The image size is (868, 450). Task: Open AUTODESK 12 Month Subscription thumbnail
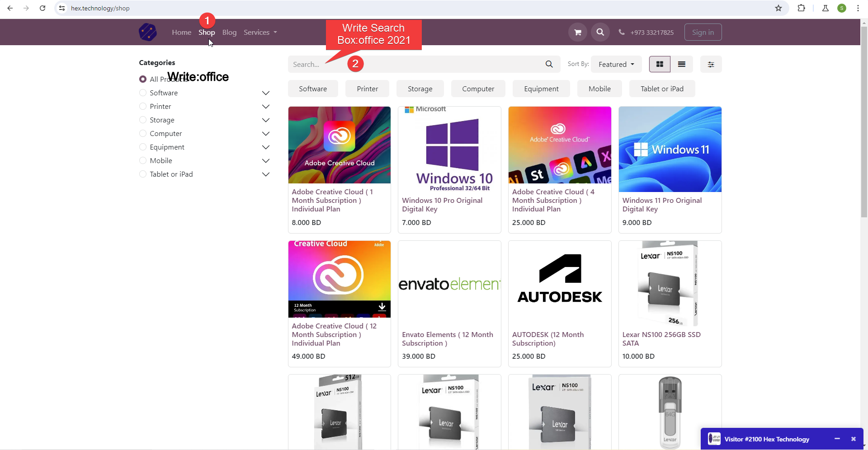(x=560, y=284)
